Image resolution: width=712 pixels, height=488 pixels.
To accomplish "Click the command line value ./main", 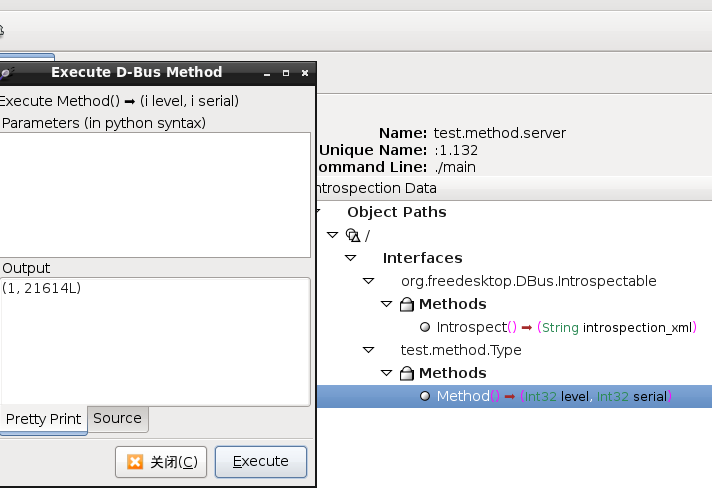I will (455, 168).
